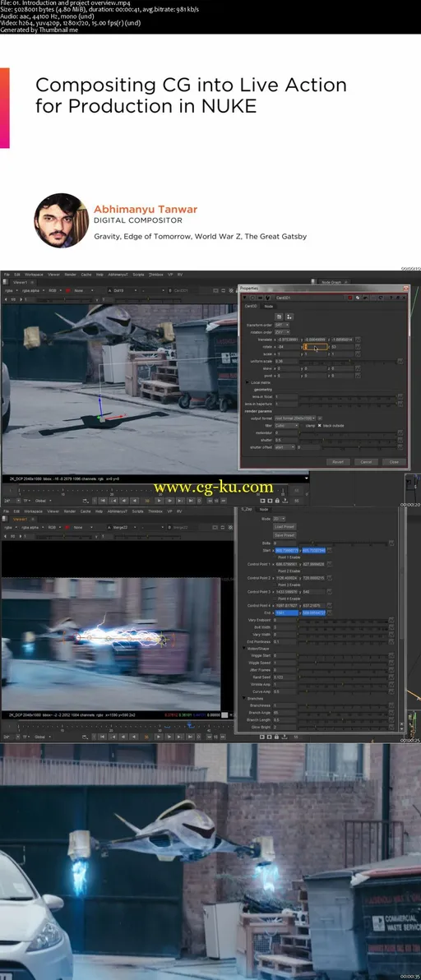
Task: Switch to Node tab in Card3D1 properties
Action: click(269, 306)
